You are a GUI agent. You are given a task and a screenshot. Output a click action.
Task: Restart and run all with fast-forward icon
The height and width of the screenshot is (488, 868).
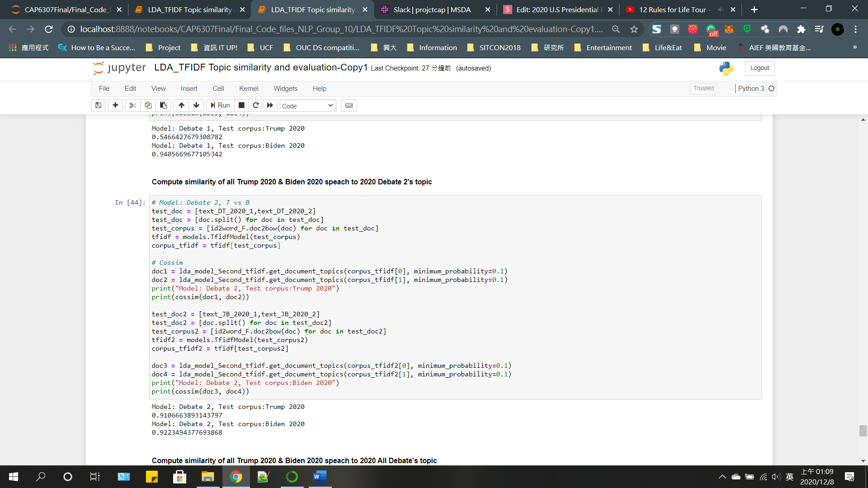coord(270,105)
